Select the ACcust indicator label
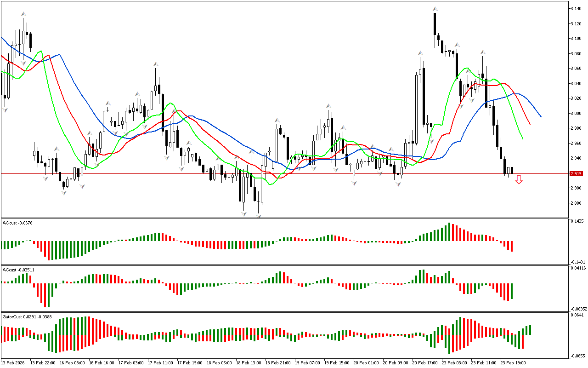The width and height of the screenshot is (588, 368). (x=17, y=270)
